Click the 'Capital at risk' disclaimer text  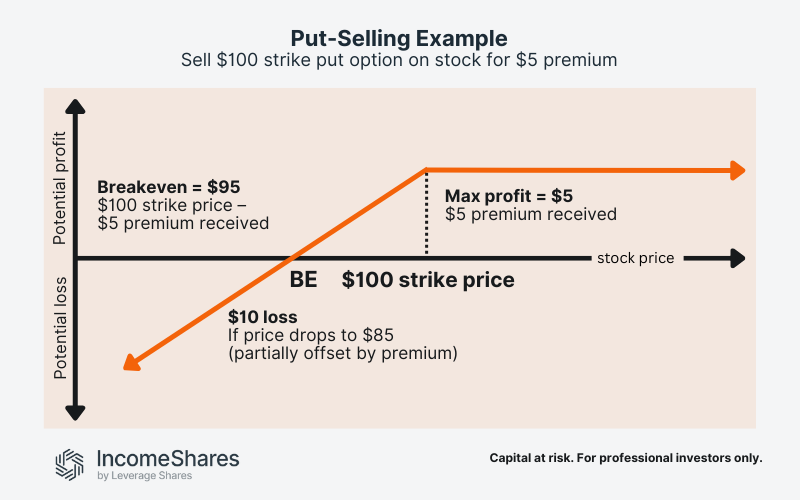tap(626, 458)
